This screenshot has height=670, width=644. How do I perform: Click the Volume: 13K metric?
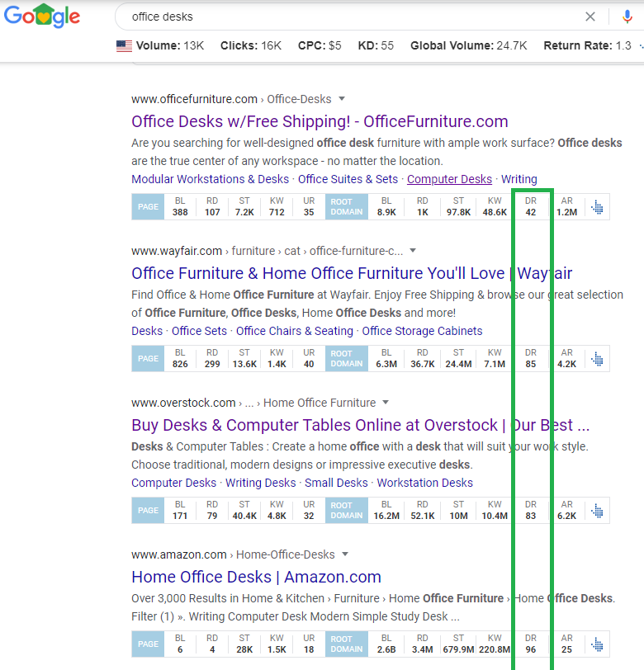coord(170,45)
